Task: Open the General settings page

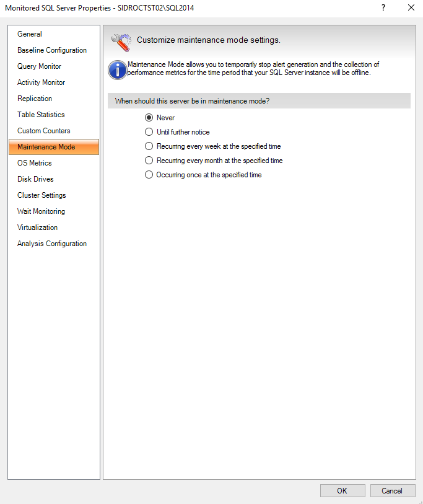Action: point(30,34)
